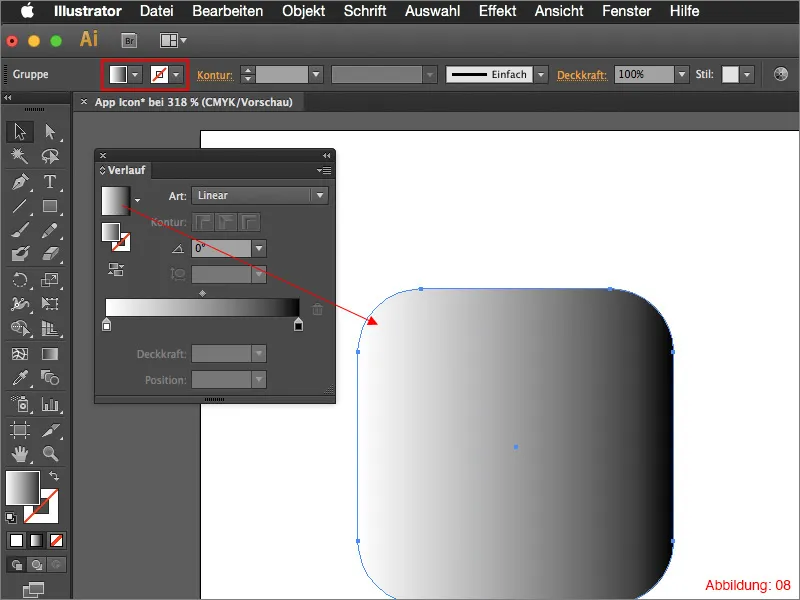Screen dimensions: 800x600
Task: Open the fill color dropdown in control bar
Action: (x=135, y=74)
